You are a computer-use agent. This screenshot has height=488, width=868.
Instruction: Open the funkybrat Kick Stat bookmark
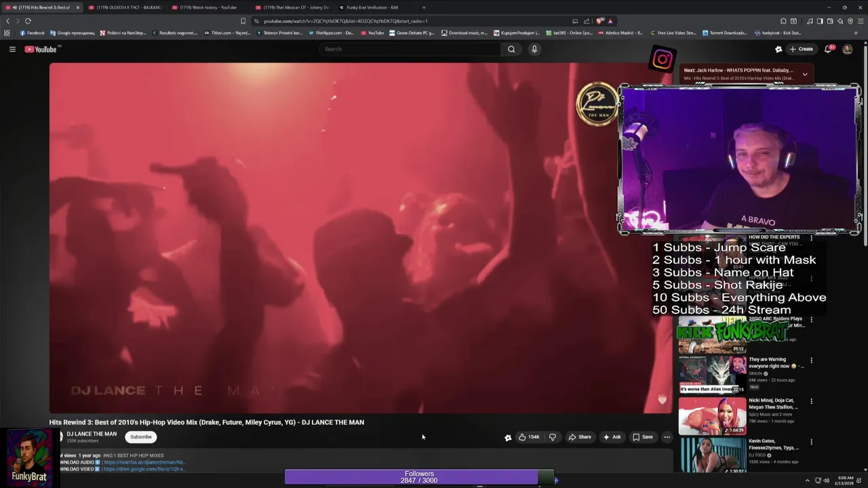click(x=778, y=33)
